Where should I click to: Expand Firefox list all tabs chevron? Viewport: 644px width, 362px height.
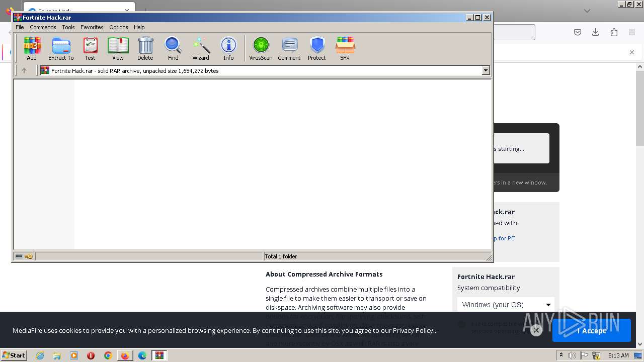pos(587,11)
